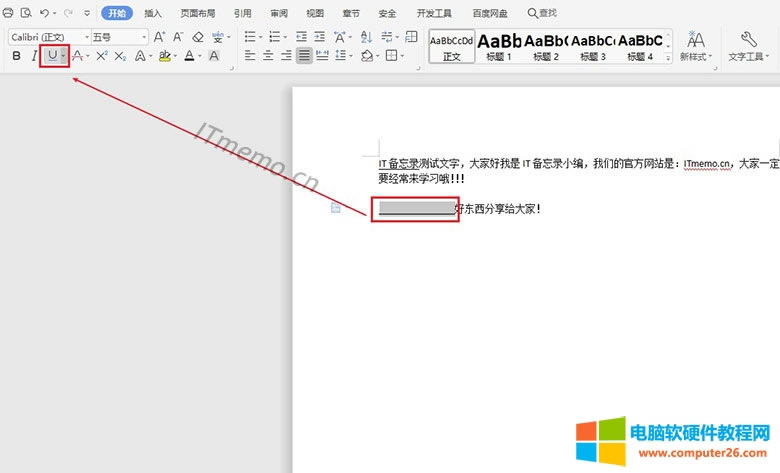The width and height of the screenshot is (780, 473).
Task: Apply superscript formatting
Action: (x=102, y=56)
